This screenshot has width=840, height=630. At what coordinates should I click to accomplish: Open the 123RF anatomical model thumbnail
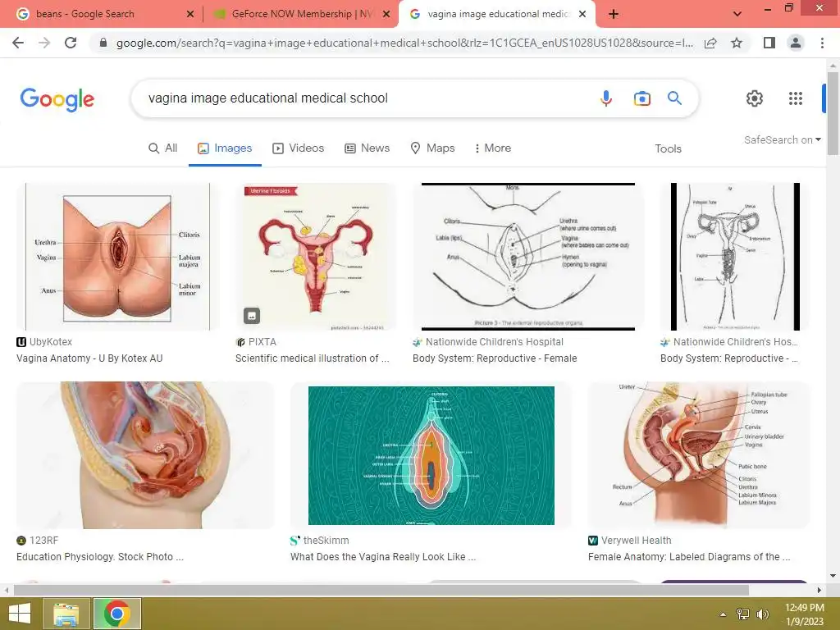(x=145, y=455)
